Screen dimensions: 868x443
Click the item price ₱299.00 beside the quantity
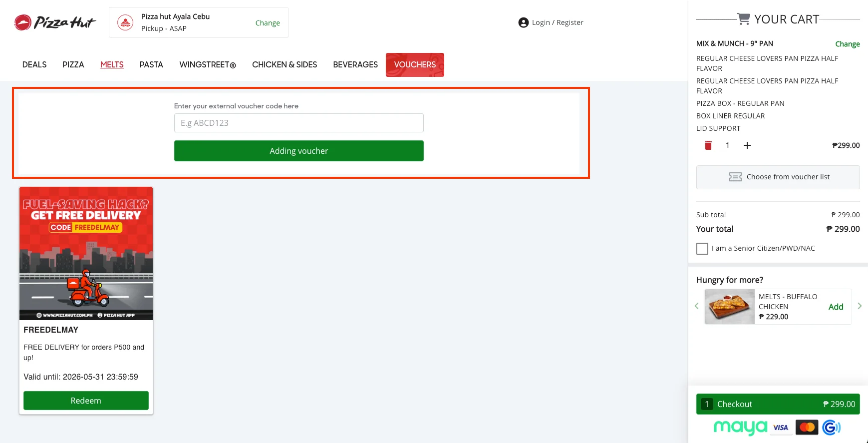(x=846, y=145)
